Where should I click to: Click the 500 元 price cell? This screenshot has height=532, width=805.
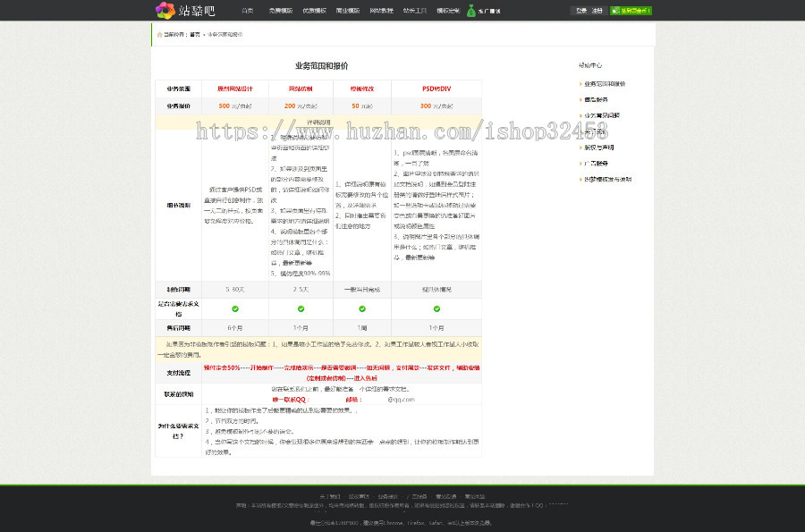click(235, 106)
